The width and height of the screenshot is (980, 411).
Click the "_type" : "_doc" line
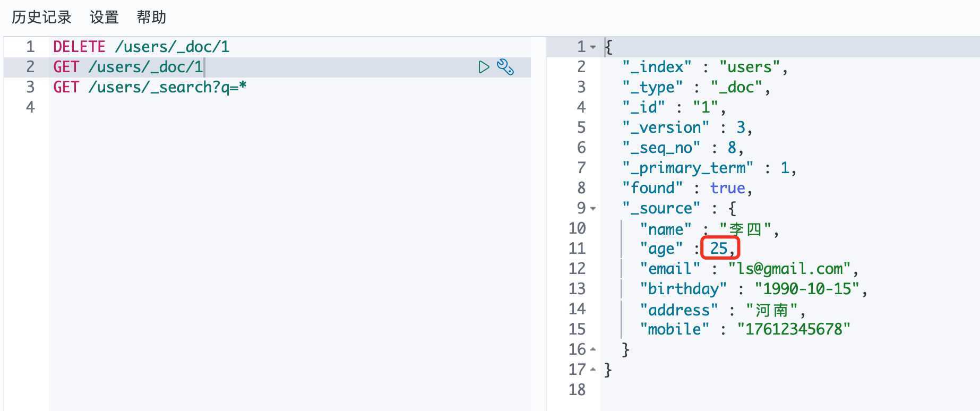point(696,87)
